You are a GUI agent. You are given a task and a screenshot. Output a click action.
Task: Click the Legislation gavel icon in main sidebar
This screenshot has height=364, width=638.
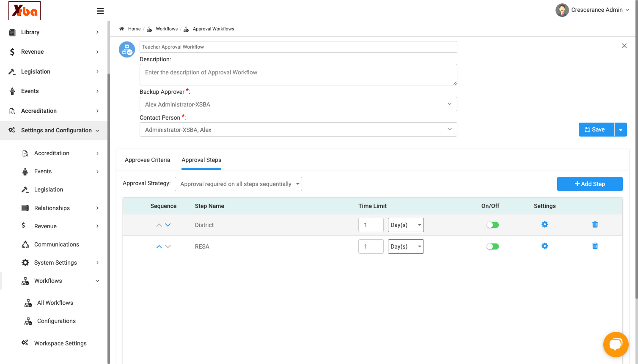tap(12, 71)
